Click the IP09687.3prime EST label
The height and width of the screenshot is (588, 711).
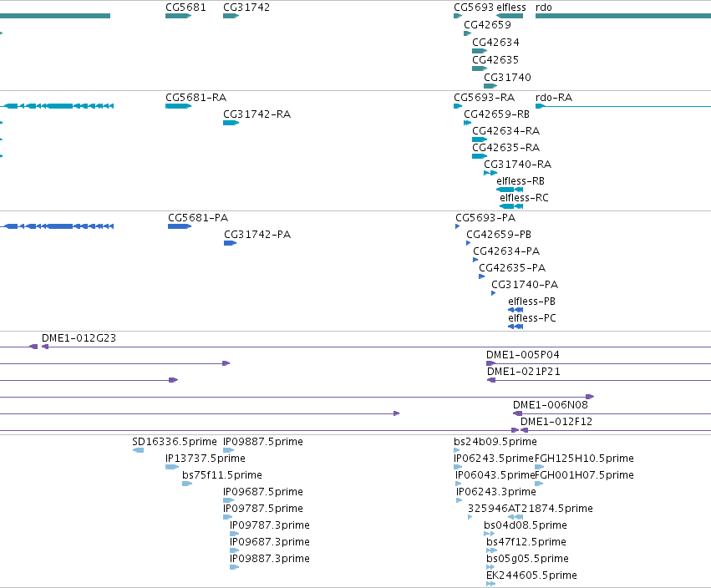270,543
